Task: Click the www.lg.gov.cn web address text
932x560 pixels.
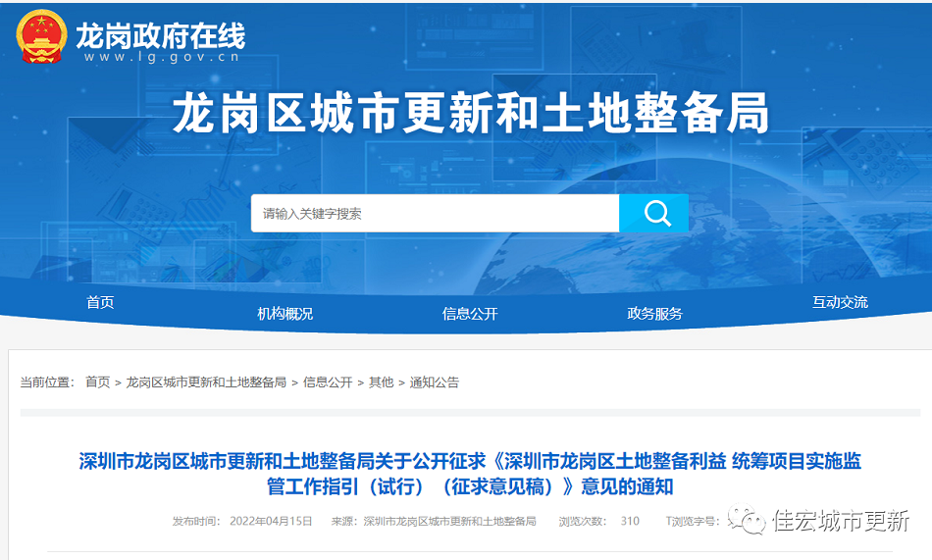Action: pyautogui.click(x=162, y=58)
